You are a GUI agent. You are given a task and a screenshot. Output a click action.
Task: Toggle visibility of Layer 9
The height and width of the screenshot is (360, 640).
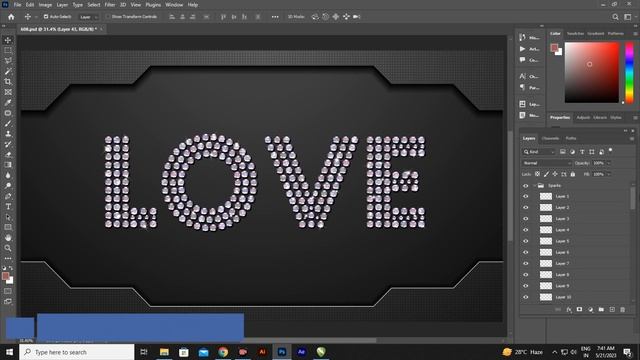click(x=526, y=286)
